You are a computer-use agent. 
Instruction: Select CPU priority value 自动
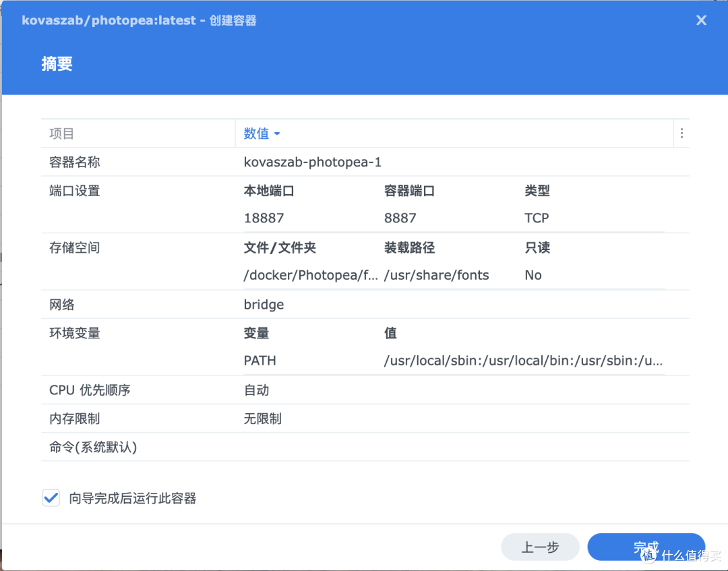tap(256, 390)
